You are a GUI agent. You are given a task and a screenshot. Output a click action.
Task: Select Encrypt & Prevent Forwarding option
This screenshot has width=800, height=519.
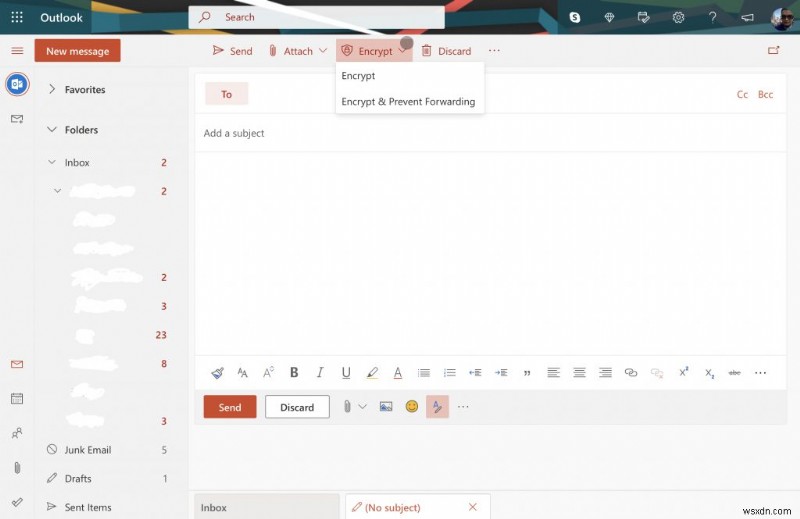click(x=408, y=101)
